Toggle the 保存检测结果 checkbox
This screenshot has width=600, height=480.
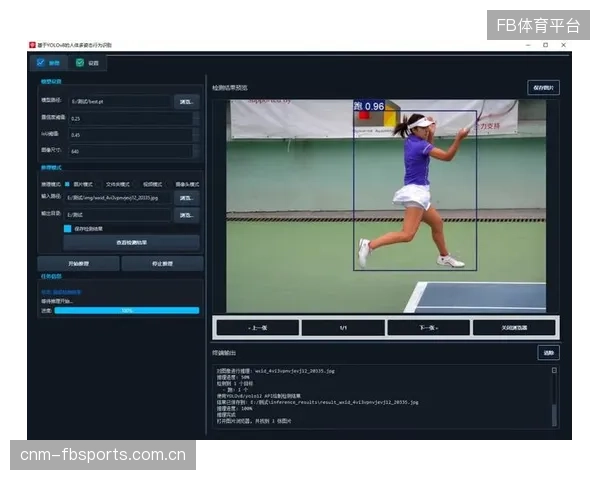click(68, 229)
